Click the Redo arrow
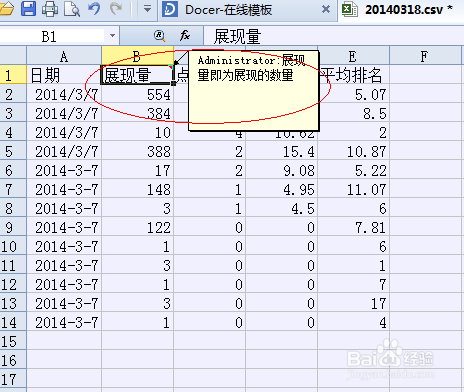 coord(116,9)
